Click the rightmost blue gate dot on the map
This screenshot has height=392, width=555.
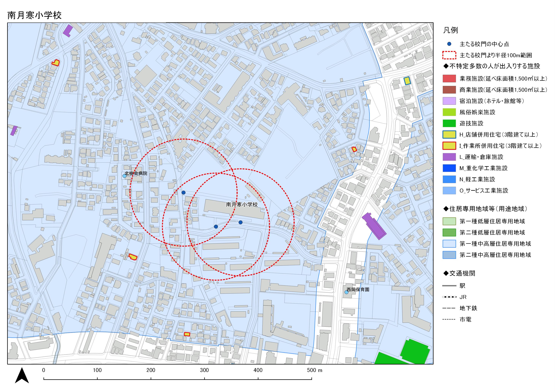[240, 222]
